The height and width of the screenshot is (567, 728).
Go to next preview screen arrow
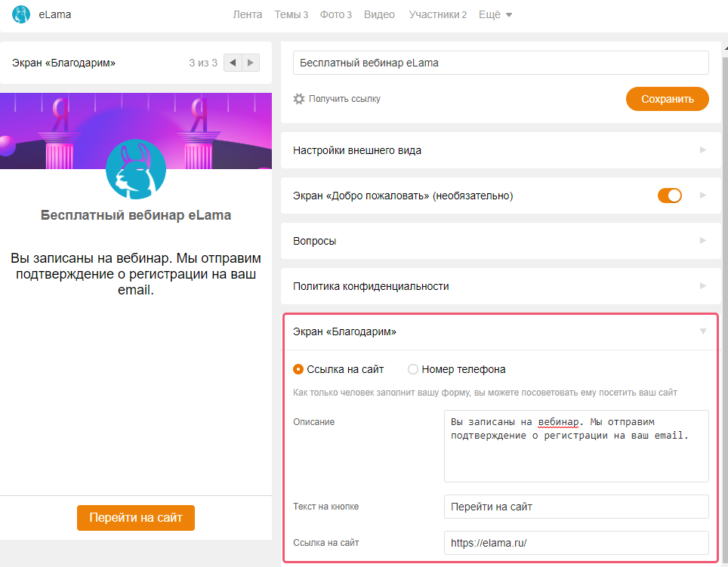pos(251,63)
